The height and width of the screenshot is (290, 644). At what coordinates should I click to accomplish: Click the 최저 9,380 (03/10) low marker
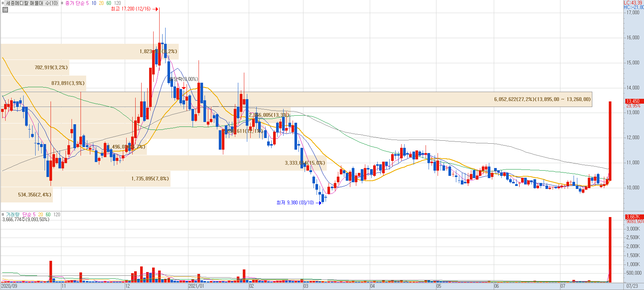(299, 203)
